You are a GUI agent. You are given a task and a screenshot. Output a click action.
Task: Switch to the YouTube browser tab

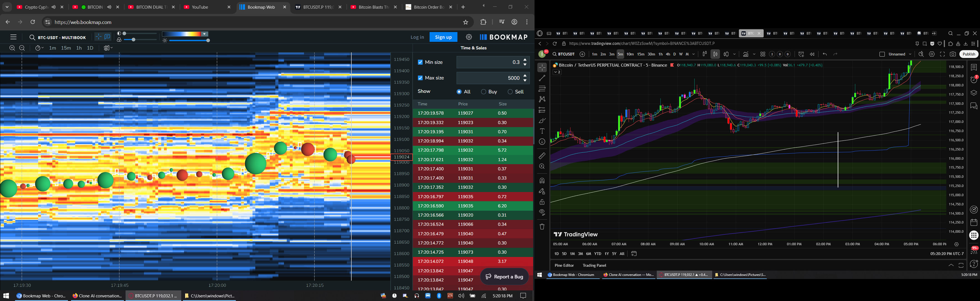click(200, 7)
